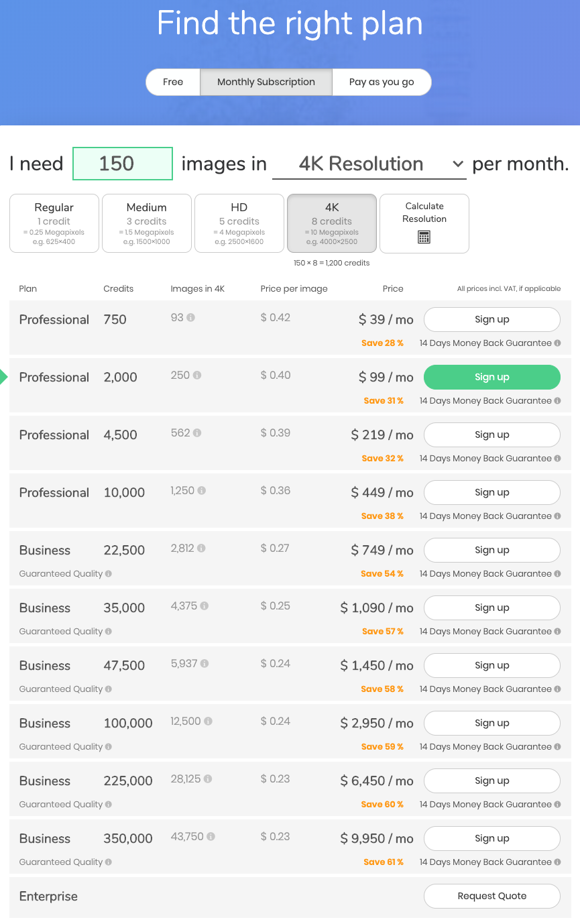Click the green Sign up button for $99 plan

tap(491, 378)
